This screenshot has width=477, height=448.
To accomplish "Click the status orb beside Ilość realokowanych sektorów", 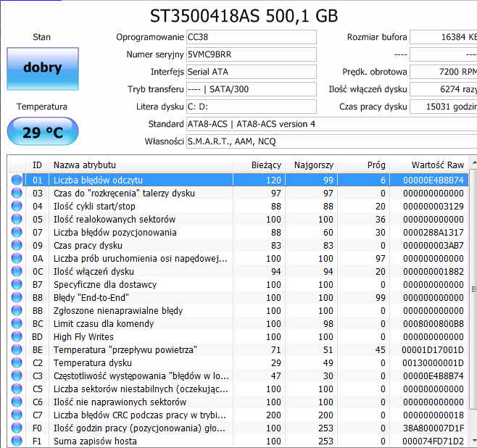I will tap(17, 219).
